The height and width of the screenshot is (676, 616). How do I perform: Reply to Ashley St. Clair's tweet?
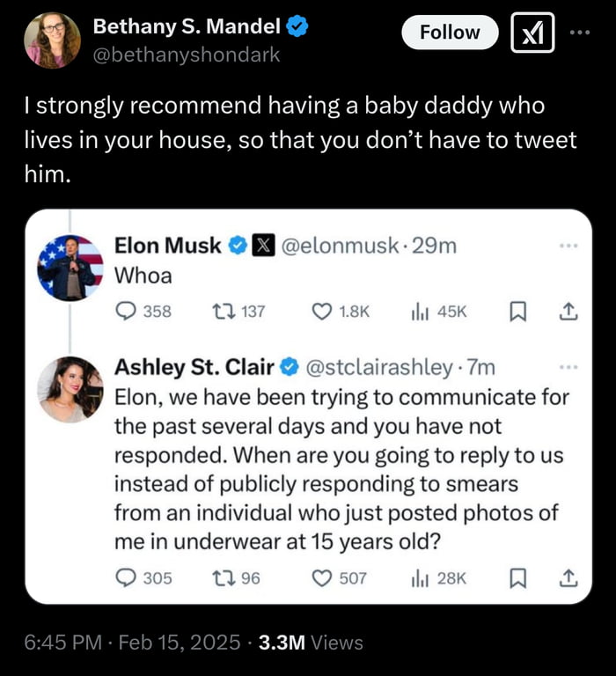pyautogui.click(x=127, y=577)
